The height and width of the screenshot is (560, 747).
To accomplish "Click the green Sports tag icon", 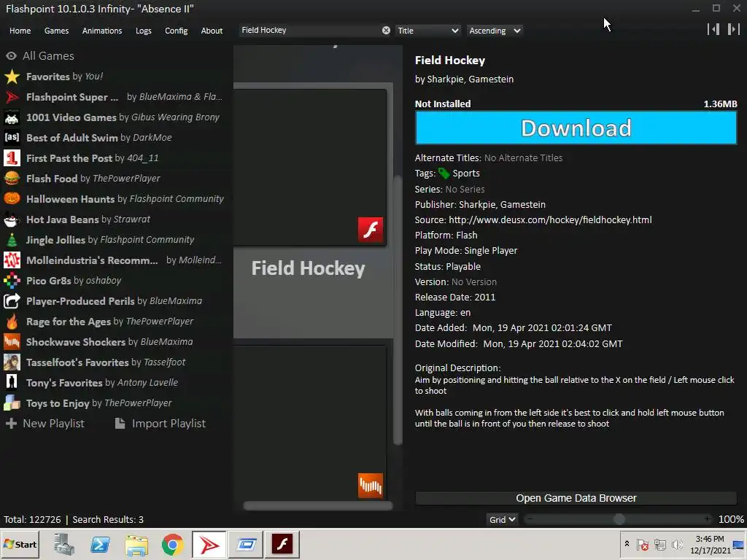I will 444,174.
